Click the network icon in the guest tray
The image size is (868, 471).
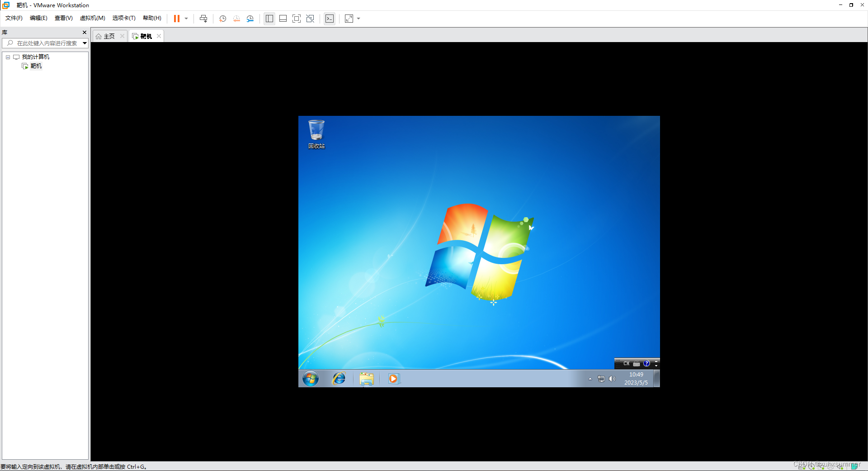click(601, 379)
